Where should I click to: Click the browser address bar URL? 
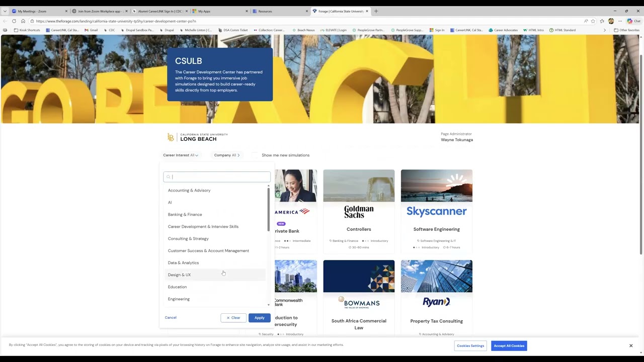[x=116, y=21]
